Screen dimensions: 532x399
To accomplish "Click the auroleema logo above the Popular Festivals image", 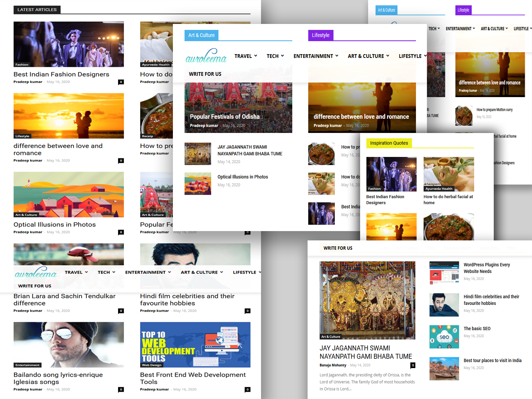I will [x=206, y=57].
